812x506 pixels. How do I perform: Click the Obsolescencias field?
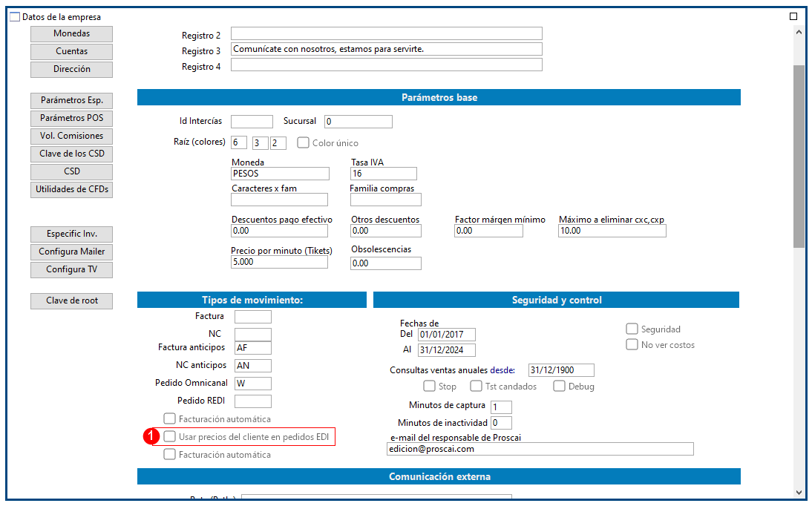tap(386, 263)
